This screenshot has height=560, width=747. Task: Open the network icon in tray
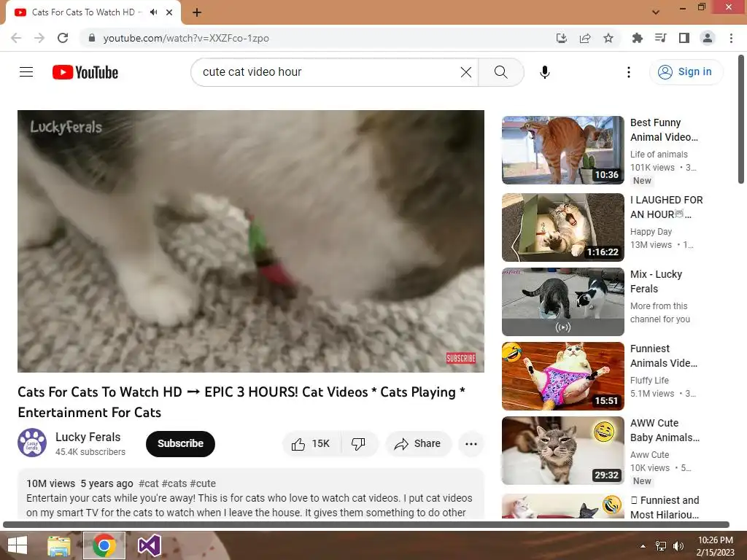point(661,546)
